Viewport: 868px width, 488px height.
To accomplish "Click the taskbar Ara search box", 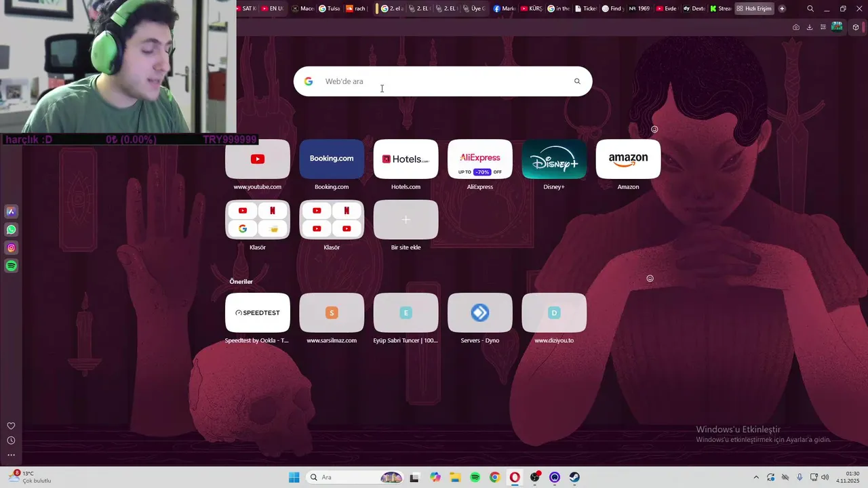I will pos(355,477).
